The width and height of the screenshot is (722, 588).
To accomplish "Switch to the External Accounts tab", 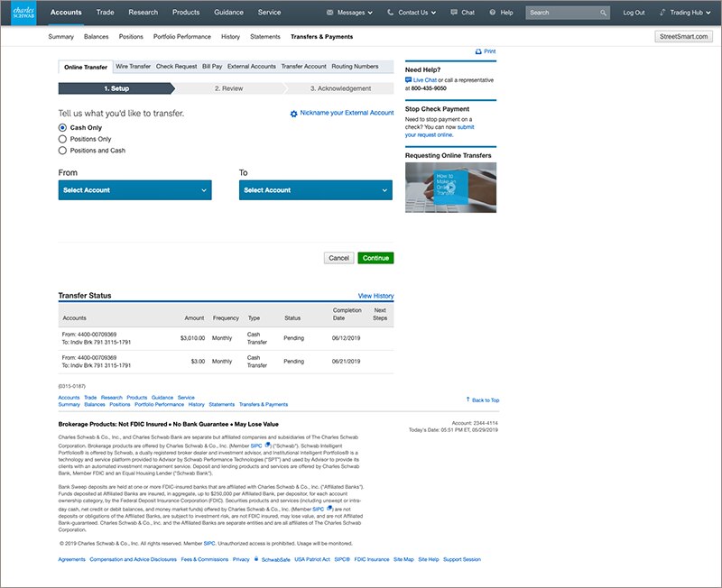I will [x=252, y=66].
